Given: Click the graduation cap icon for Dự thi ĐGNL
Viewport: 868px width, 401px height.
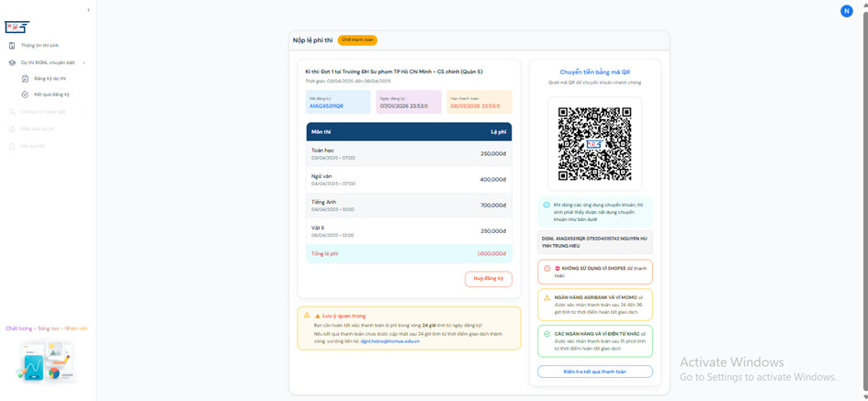Looking at the screenshot, I should pyautogui.click(x=12, y=62).
